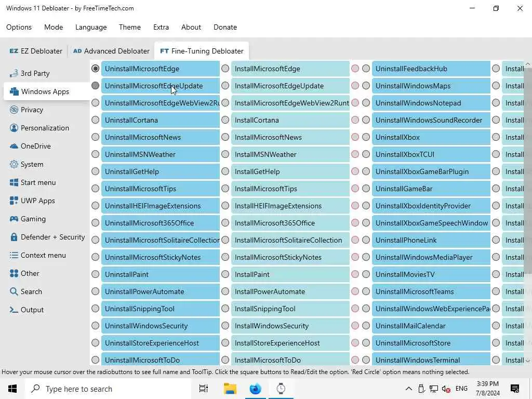This screenshot has height=399, width=532.
Task: Open the About menu
Action: (191, 27)
